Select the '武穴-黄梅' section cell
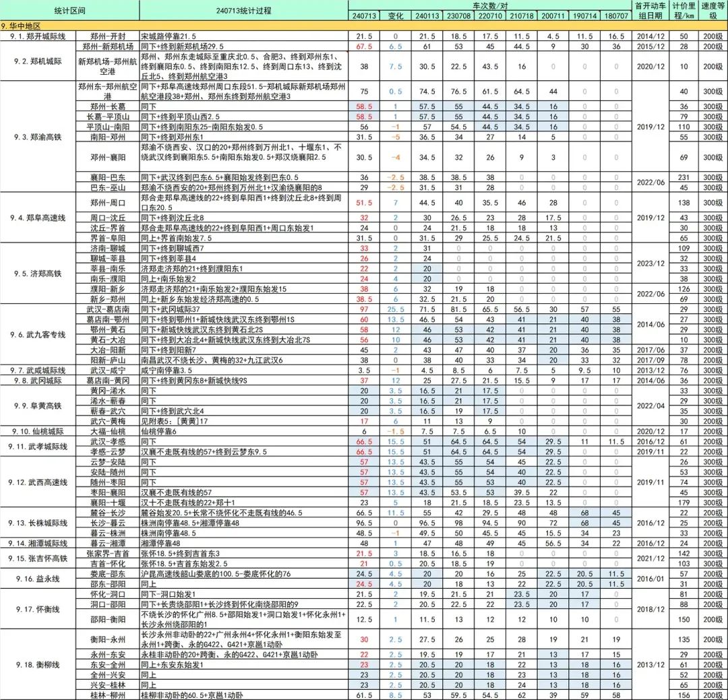Viewport: 728px width, 700px height. (108, 421)
